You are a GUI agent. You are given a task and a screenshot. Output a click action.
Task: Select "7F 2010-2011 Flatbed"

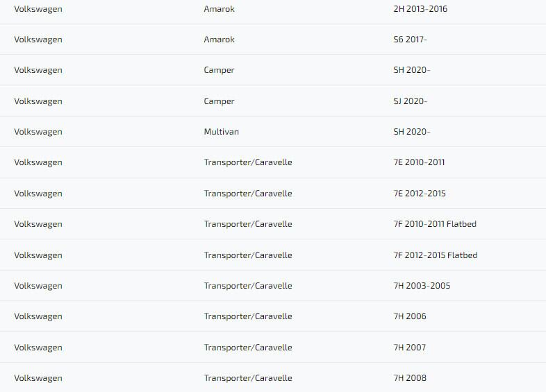435,224
